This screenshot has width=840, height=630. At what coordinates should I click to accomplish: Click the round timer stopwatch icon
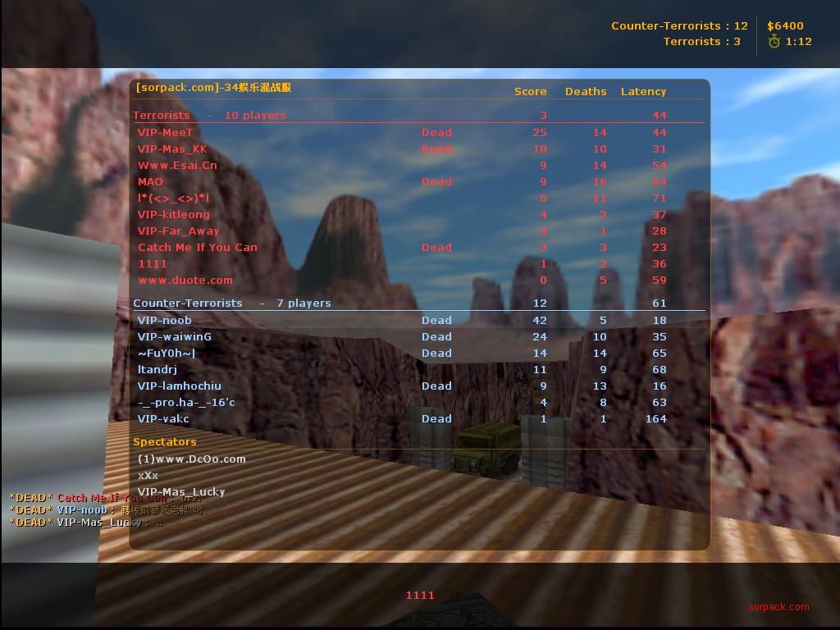pyautogui.click(x=774, y=42)
